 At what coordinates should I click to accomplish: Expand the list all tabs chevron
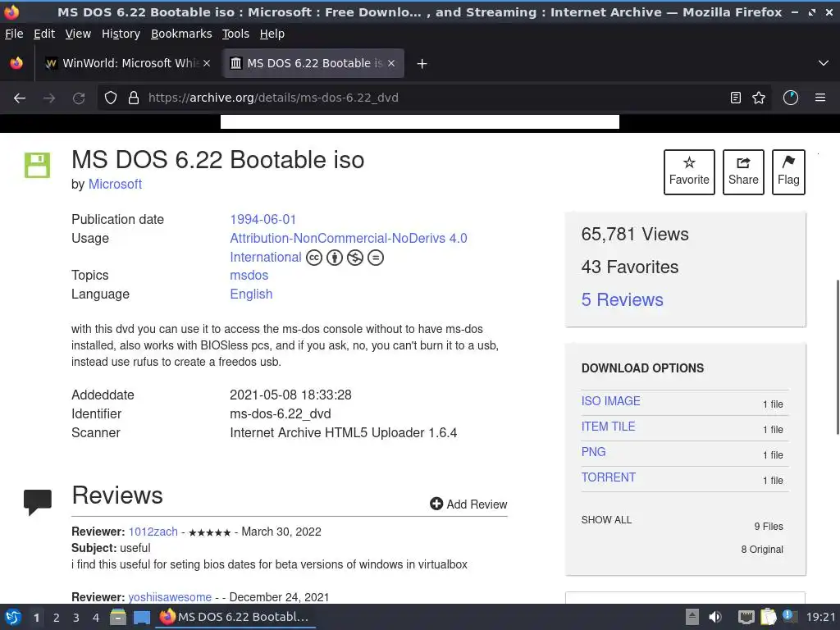pos(824,63)
